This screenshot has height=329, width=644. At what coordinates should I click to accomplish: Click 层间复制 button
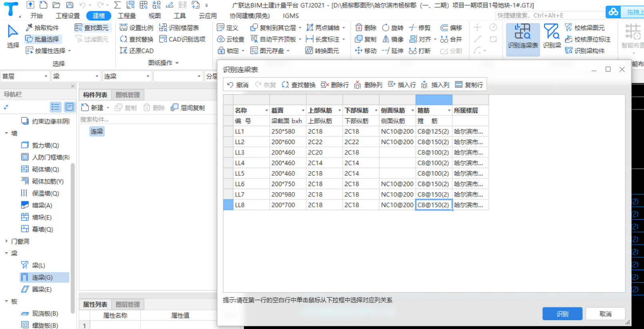coord(188,108)
